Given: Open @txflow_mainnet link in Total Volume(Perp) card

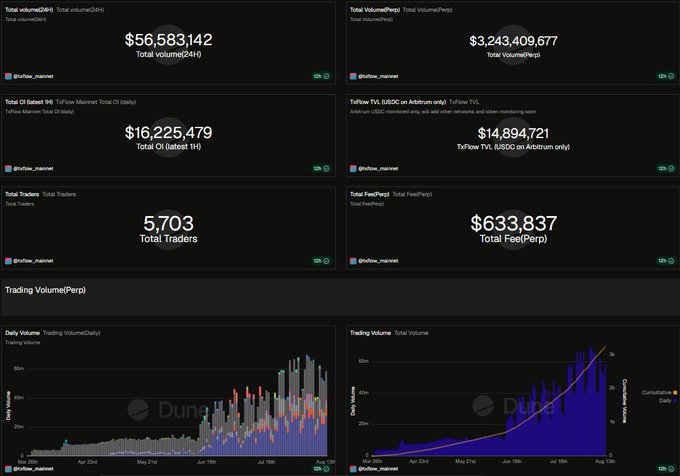Looking at the screenshot, I should [378, 76].
